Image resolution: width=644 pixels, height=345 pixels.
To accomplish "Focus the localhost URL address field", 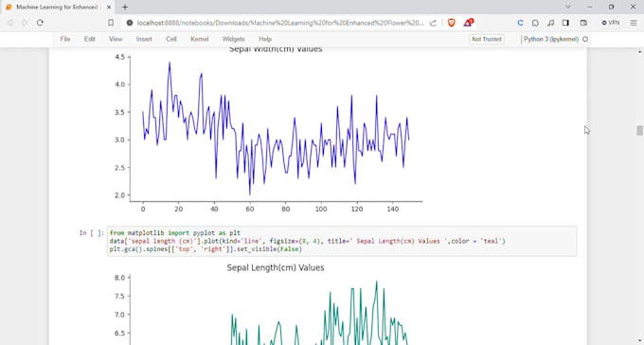I will tap(280, 23).
